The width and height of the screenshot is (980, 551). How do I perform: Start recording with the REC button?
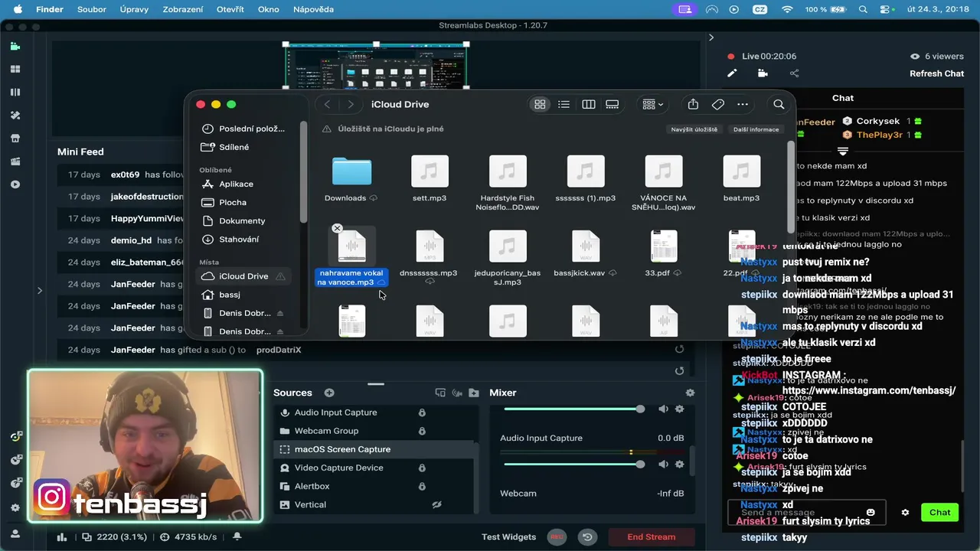pyautogui.click(x=557, y=537)
